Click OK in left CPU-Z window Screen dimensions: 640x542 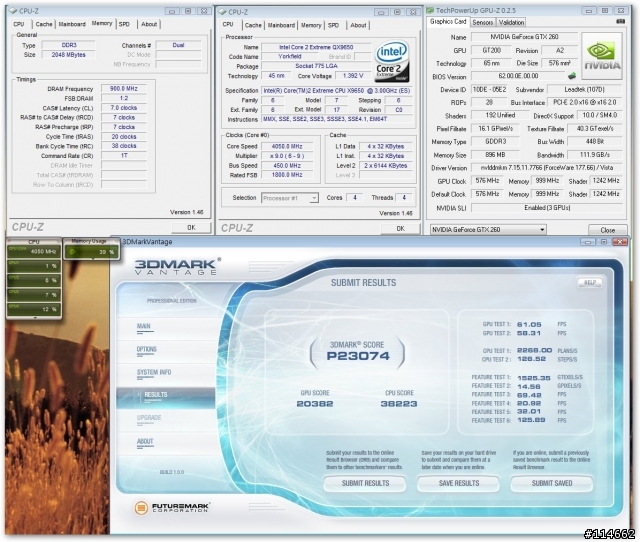[191, 227]
